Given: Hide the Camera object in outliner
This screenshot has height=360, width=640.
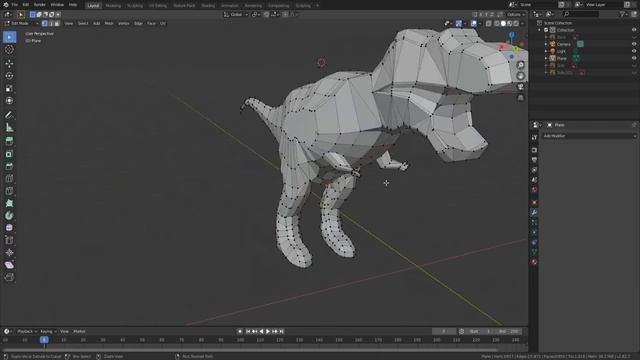Looking at the screenshot, I should (x=634, y=44).
